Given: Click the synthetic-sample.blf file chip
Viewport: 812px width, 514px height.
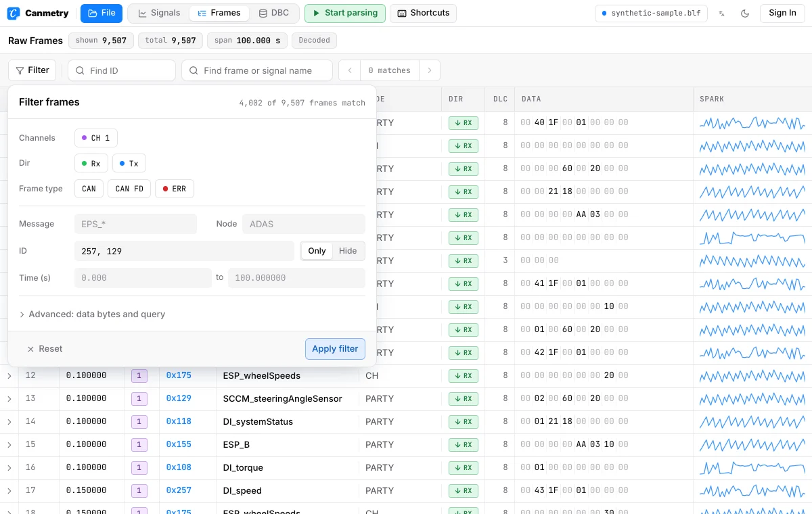Looking at the screenshot, I should 652,13.
